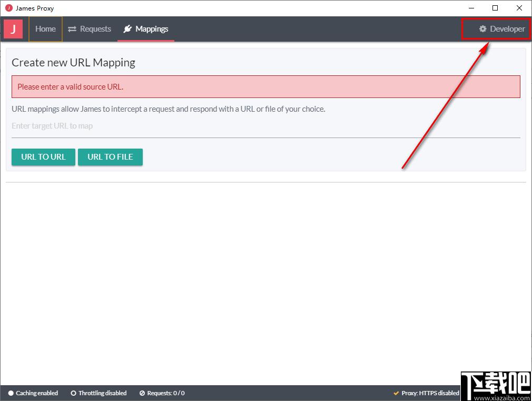Toggle the "Caching enabled" status
Viewport: 532px width, 401px height.
pyautogui.click(x=33, y=393)
